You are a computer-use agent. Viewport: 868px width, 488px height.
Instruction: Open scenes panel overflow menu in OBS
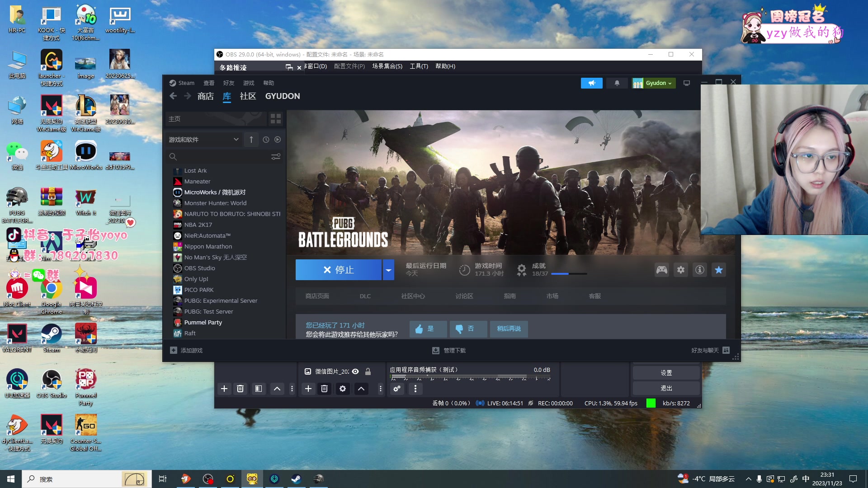click(292, 389)
